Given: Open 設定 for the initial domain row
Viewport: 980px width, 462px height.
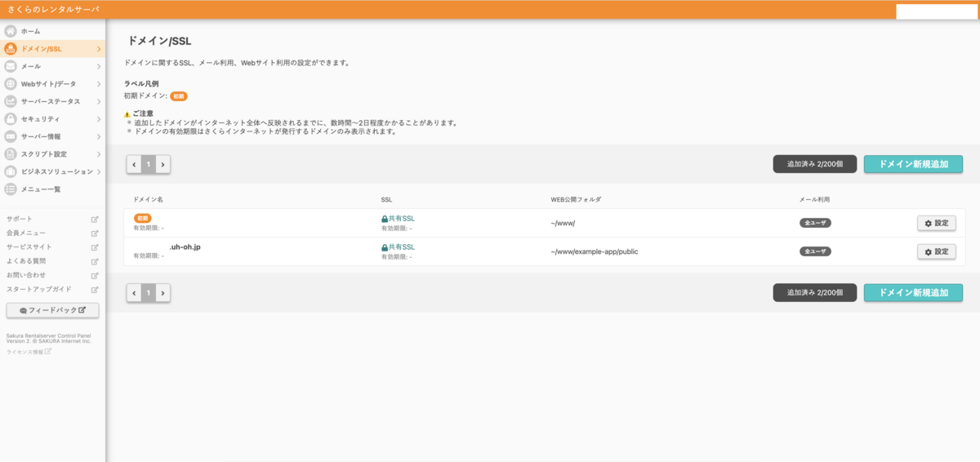Looking at the screenshot, I should 936,224.
